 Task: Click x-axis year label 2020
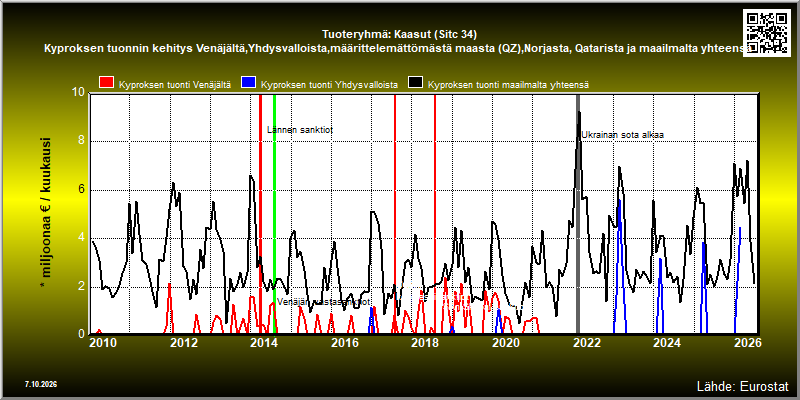505,342
